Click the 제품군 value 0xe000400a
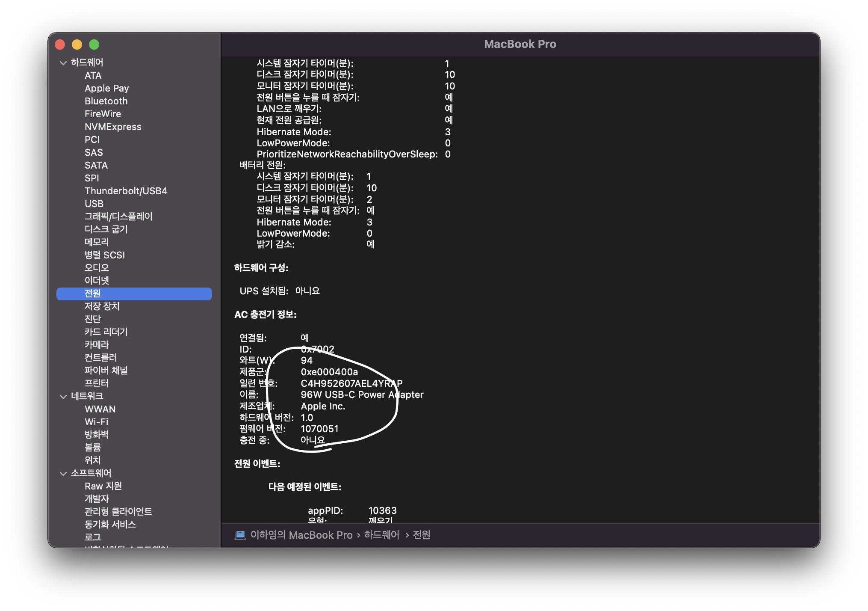 329,372
